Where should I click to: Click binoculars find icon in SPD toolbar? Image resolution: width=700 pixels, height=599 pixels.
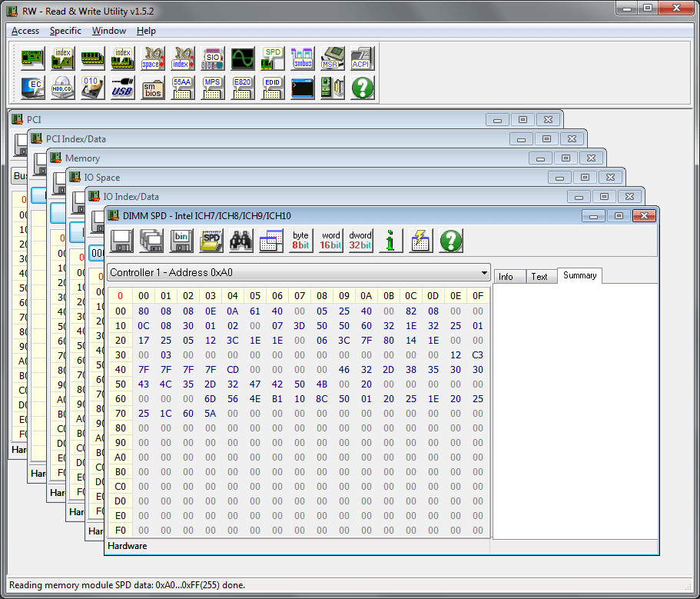pos(241,241)
